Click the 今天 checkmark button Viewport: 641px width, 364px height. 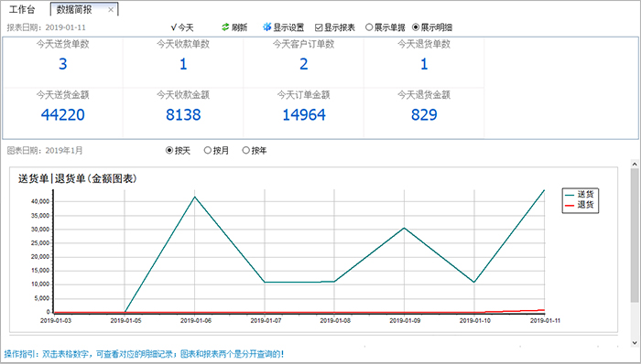(182, 27)
